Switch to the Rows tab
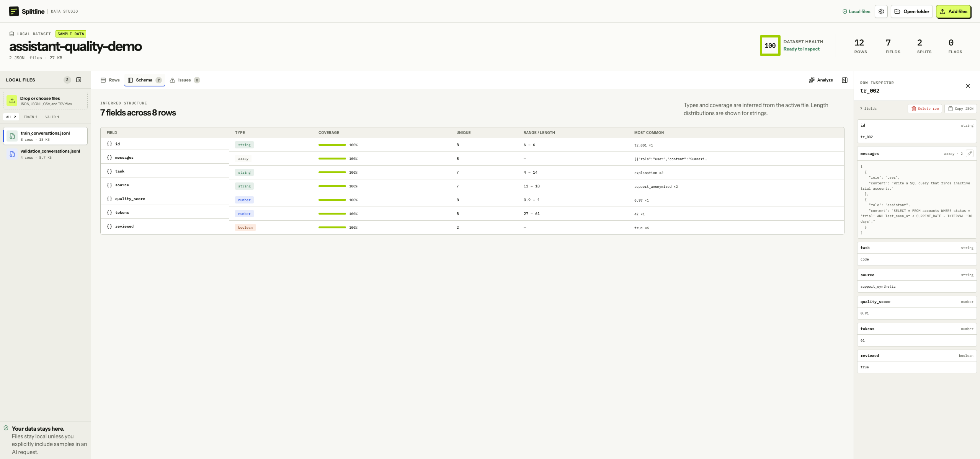The image size is (980, 459). click(x=110, y=80)
